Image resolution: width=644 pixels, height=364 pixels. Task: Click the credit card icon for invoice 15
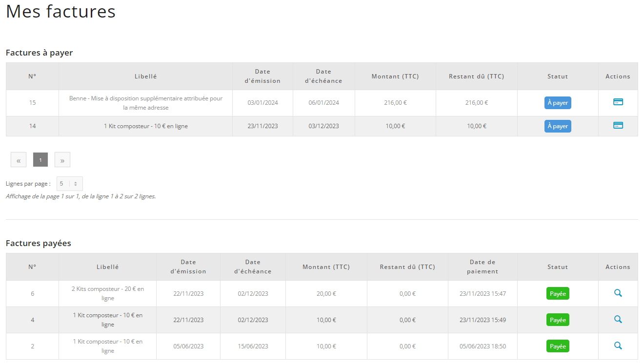click(618, 102)
